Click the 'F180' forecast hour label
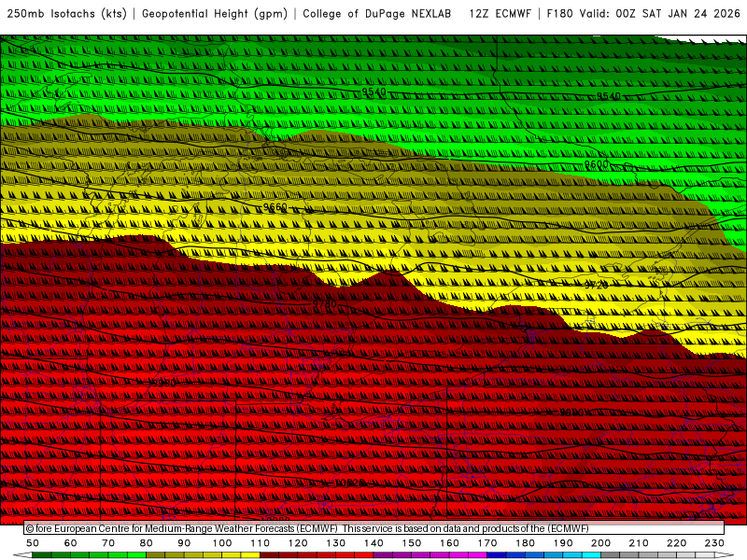The width and height of the screenshot is (747, 560). tap(559, 14)
